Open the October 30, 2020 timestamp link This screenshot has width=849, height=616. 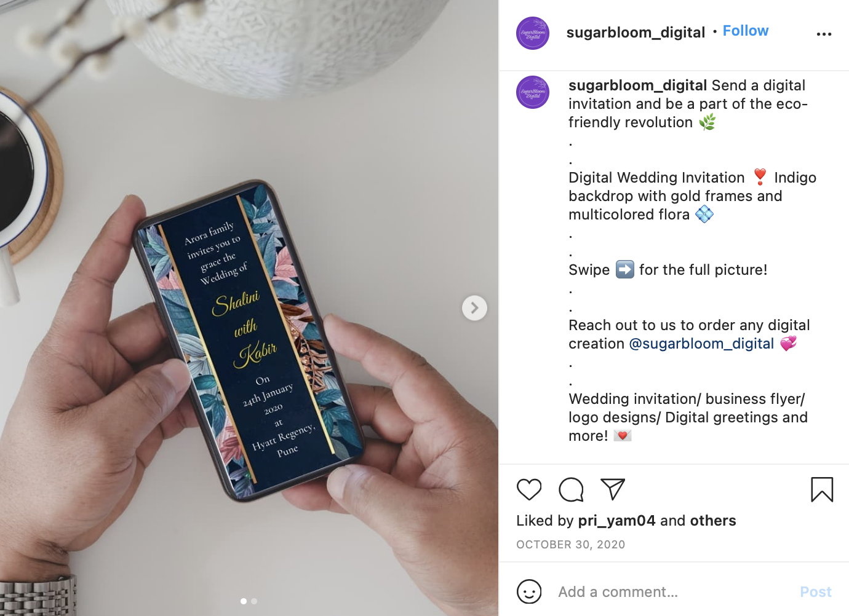click(570, 545)
